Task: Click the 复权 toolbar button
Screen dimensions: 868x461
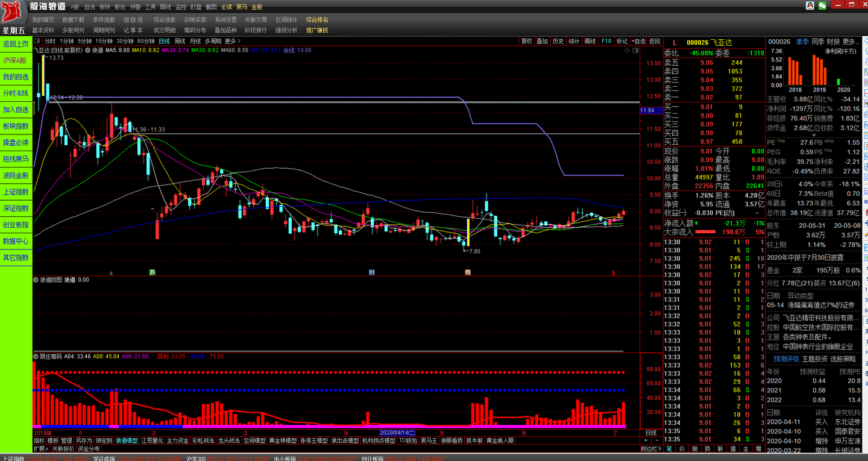Action: click(527, 41)
